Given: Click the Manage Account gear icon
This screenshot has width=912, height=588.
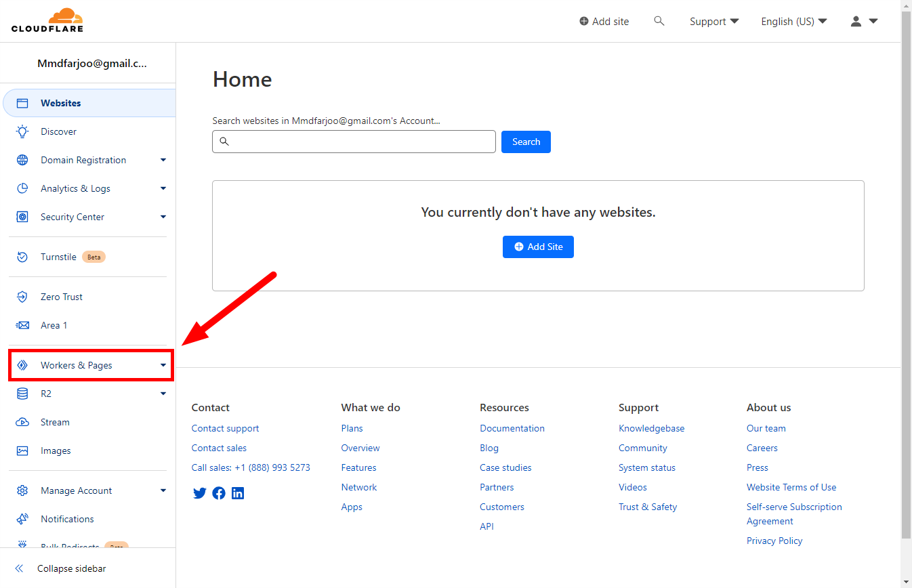Looking at the screenshot, I should coord(22,490).
